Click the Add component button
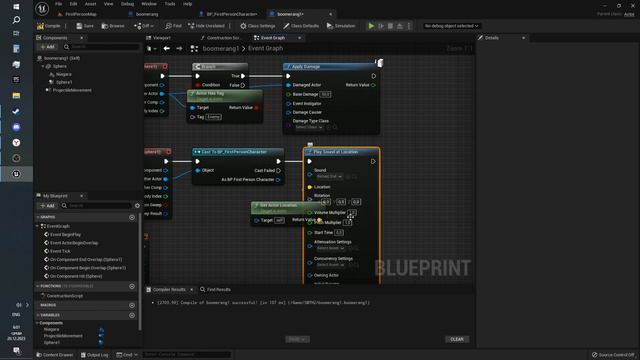 pyautogui.click(x=48, y=47)
